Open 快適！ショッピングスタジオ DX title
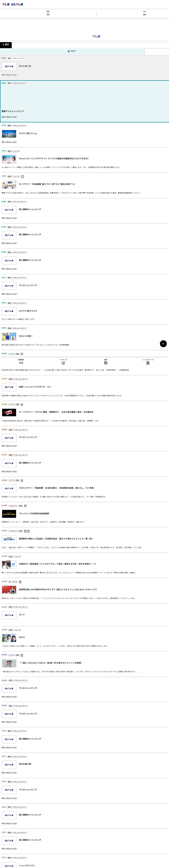 (35, 387)
